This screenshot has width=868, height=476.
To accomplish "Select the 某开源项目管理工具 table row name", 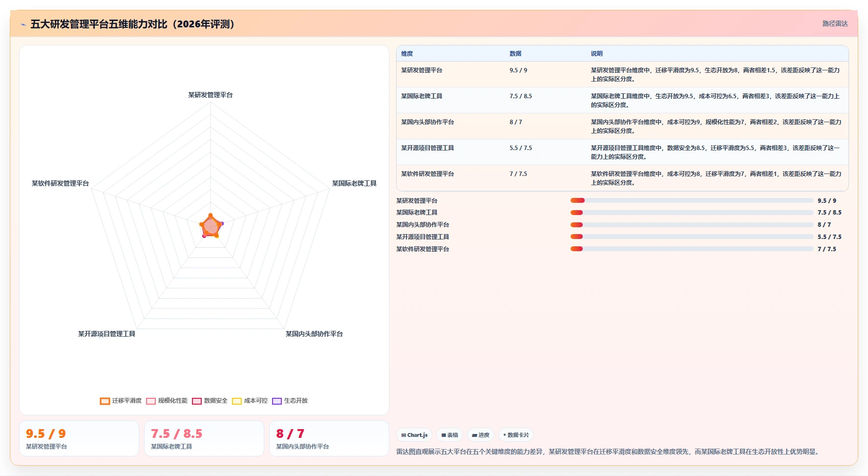I will coord(427,148).
